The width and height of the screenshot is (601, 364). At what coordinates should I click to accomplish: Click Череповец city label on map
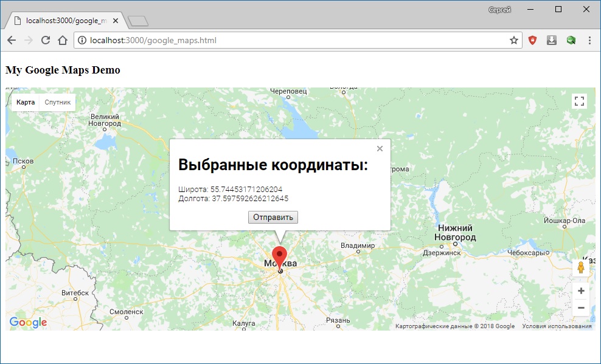(x=288, y=91)
